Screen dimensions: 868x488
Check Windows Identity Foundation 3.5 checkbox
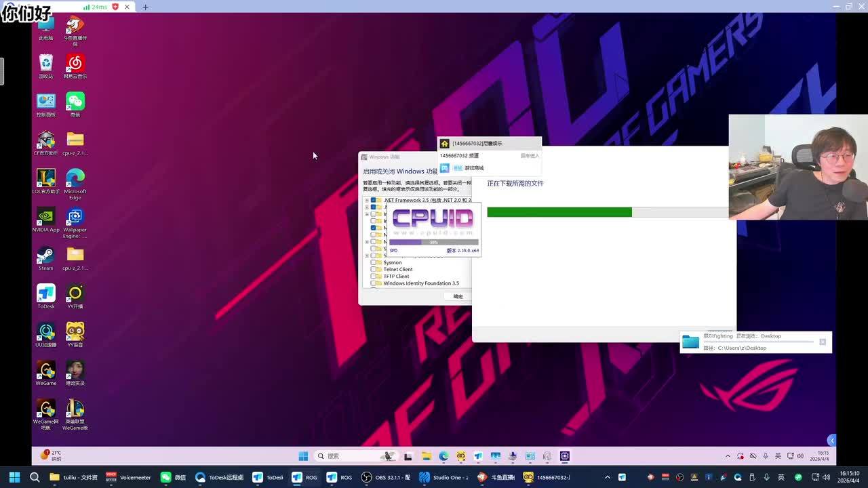373,283
